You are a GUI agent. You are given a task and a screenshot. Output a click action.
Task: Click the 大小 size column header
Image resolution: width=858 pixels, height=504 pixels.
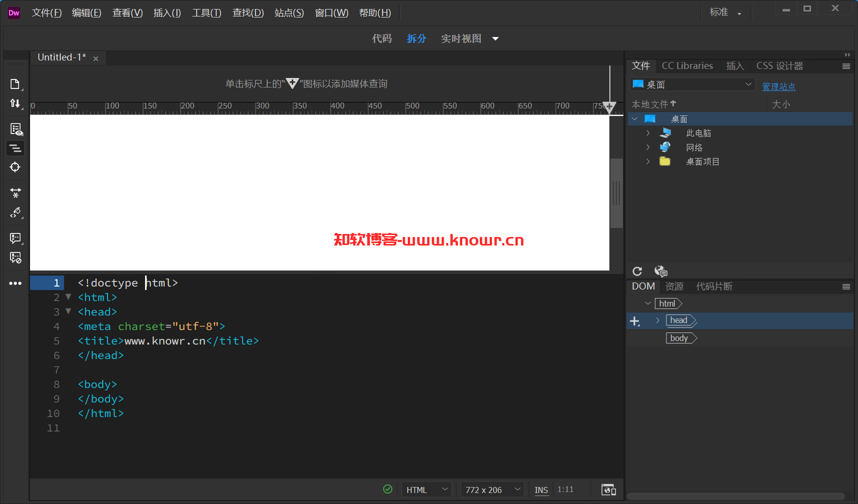781,104
